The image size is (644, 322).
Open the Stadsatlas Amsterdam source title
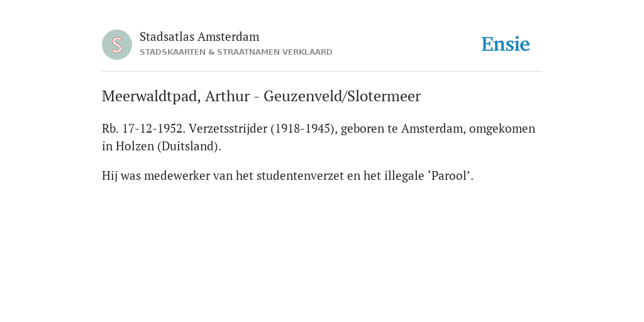point(199,36)
